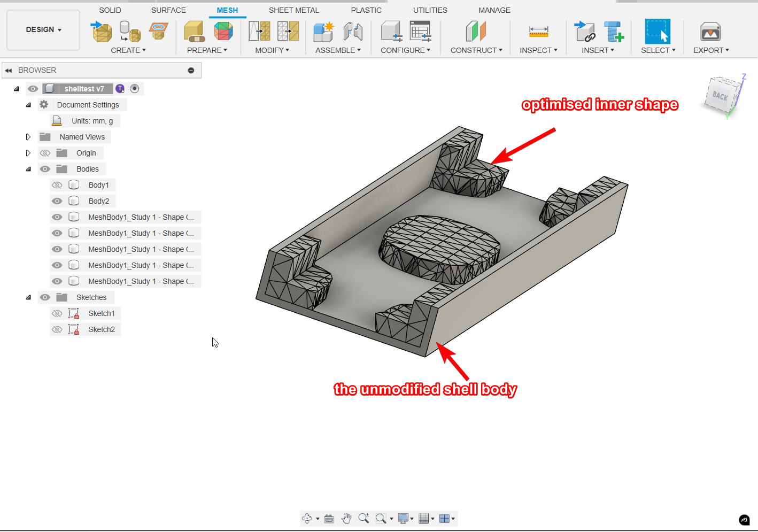Activate the window Select tool icon
Viewport: 758px width, 532px height.
[x=658, y=32]
